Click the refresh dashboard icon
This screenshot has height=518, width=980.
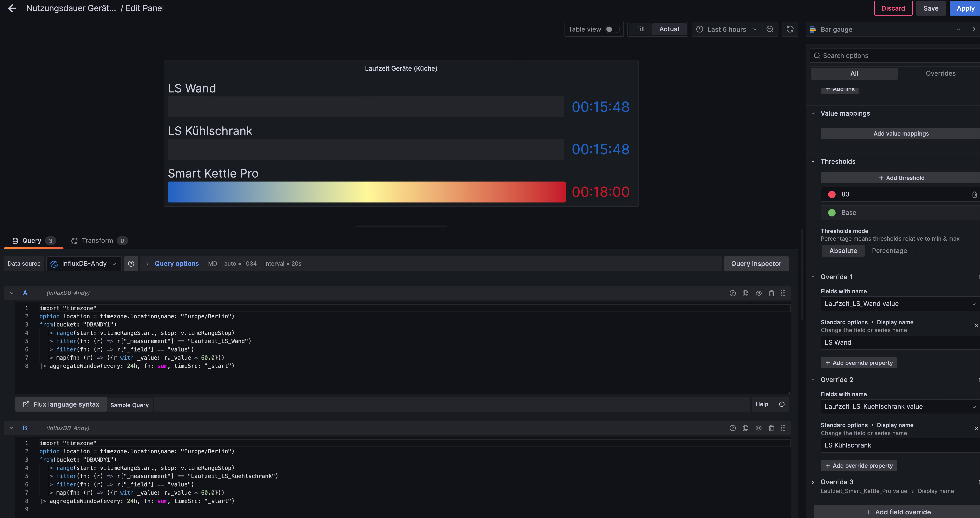[790, 29]
